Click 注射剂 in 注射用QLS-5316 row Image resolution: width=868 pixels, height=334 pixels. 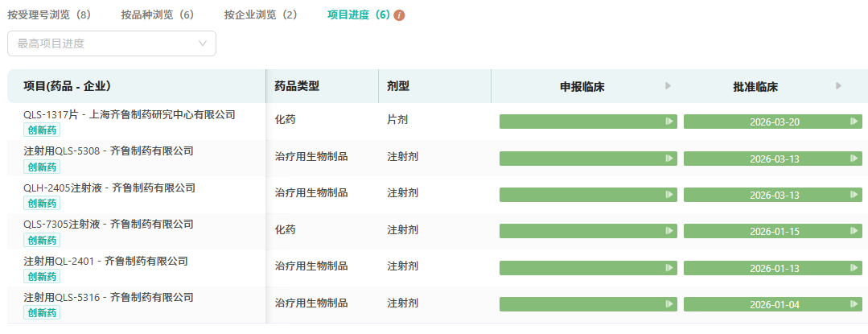pyautogui.click(x=402, y=303)
